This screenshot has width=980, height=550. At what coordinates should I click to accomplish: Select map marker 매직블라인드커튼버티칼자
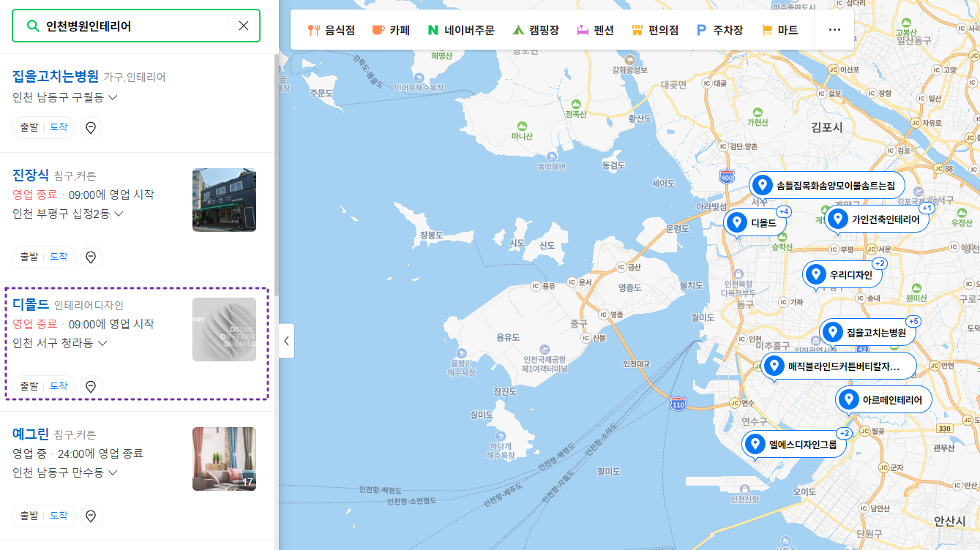click(x=839, y=366)
